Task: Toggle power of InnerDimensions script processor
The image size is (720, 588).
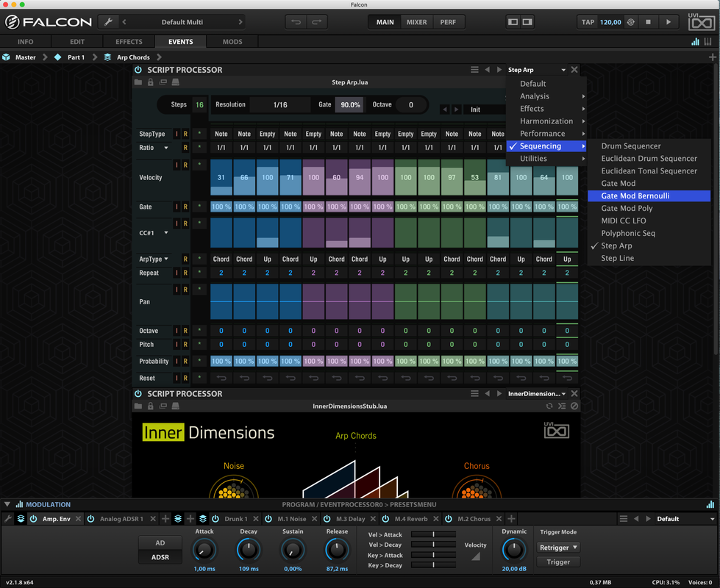Action: pyautogui.click(x=138, y=393)
